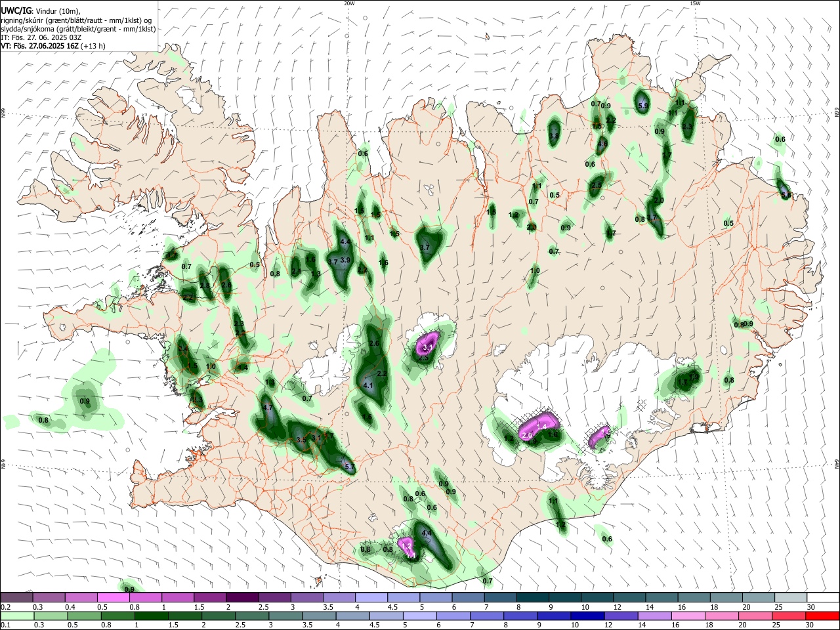This screenshot has height=630, width=840.
Task: Select the 'rigning/skúrir' legend description line
Action: (77, 20)
